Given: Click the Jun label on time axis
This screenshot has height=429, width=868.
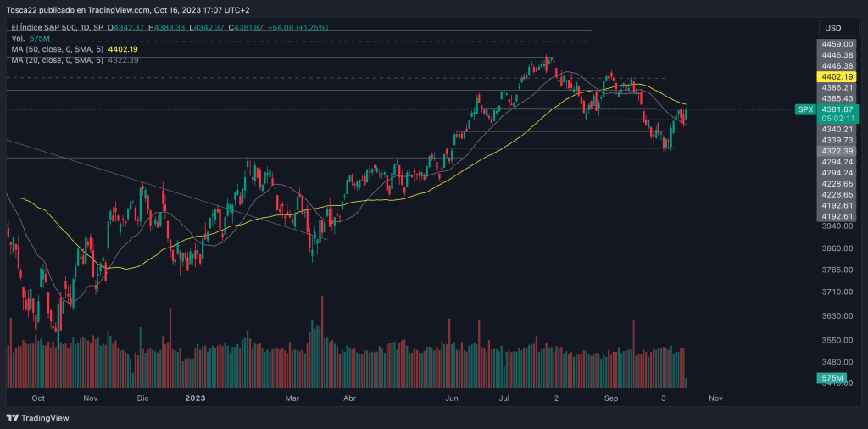Looking at the screenshot, I should click(x=453, y=397).
